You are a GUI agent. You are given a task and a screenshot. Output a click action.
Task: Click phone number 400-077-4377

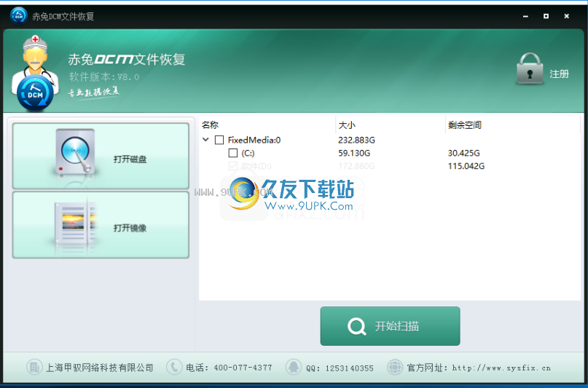pos(243,368)
